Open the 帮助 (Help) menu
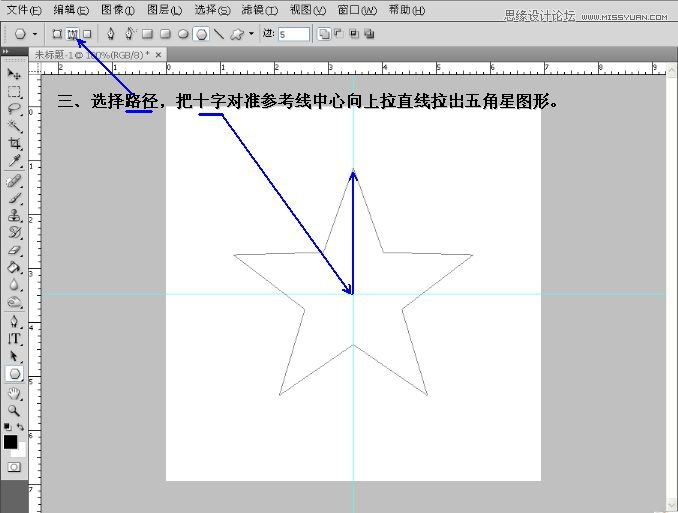The image size is (678, 513). pos(406,10)
